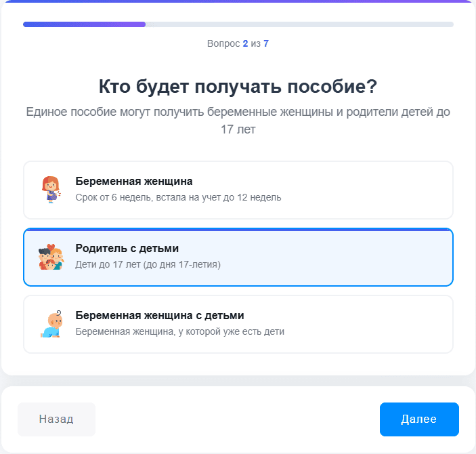Click the word "Вопрос" in the step counter

click(223, 43)
